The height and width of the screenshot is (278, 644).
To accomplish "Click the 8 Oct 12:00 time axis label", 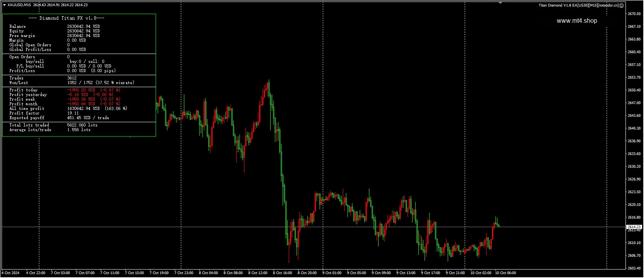I will 258,273.
